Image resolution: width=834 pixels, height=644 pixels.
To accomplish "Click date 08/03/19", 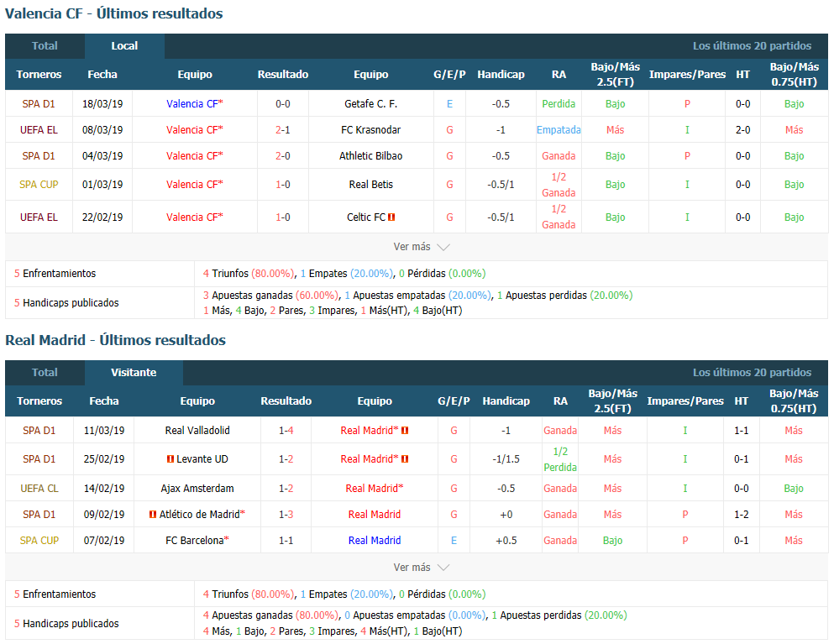I will coord(102,130).
